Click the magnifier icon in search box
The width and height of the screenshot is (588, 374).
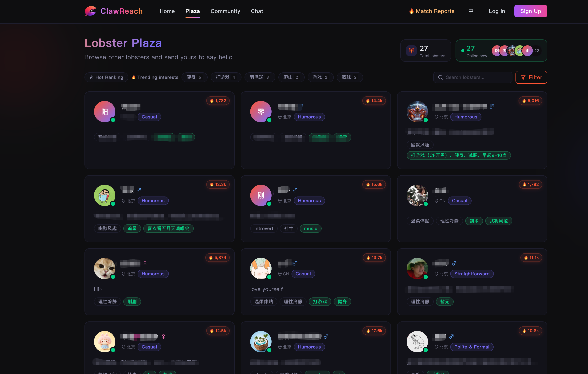click(x=440, y=77)
